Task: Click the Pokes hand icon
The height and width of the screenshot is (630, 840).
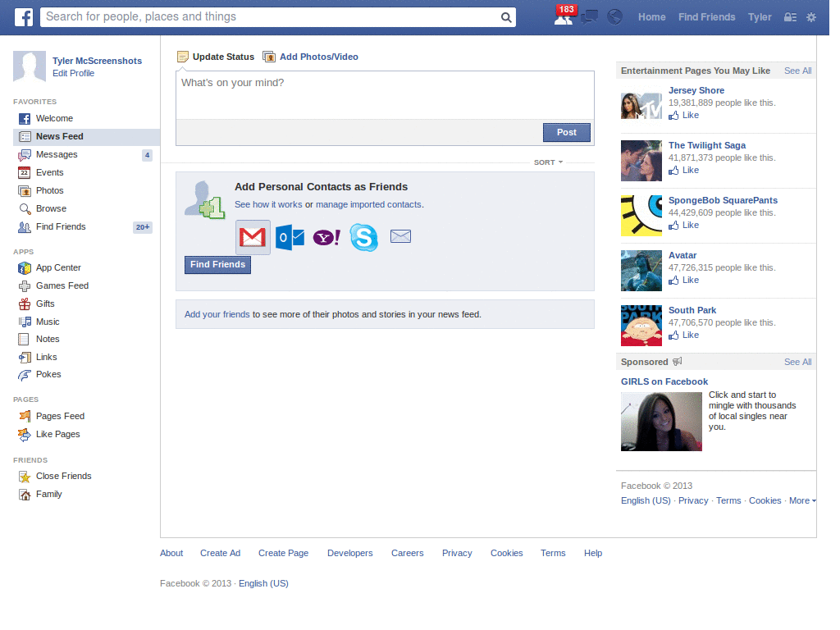Action: (24, 375)
